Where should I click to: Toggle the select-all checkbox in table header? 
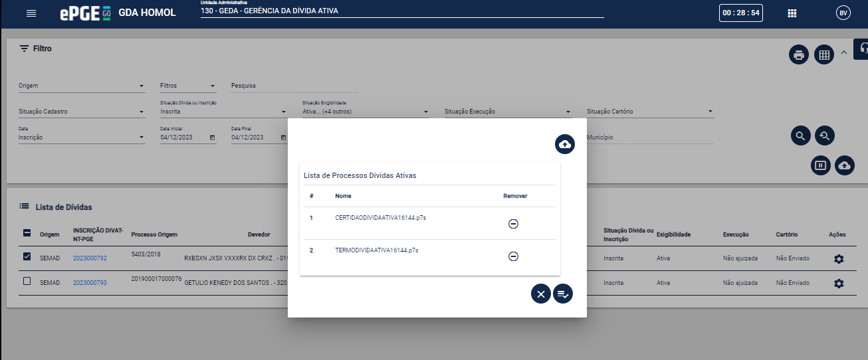pos(27,233)
